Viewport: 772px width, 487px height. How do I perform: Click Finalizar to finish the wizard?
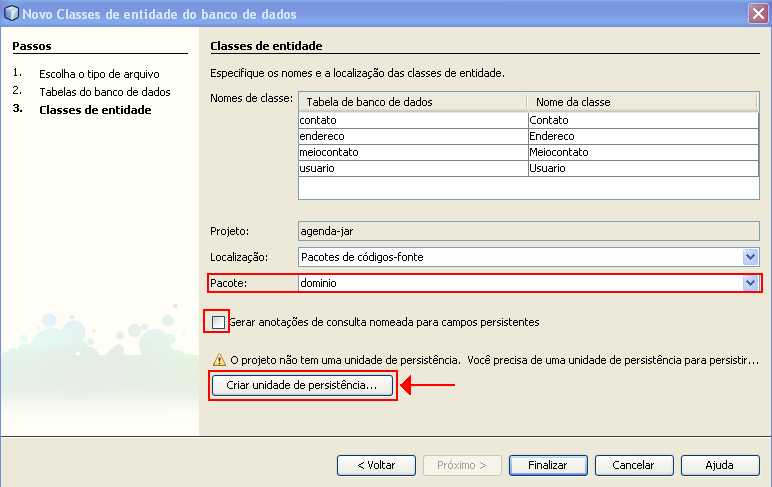coord(548,465)
